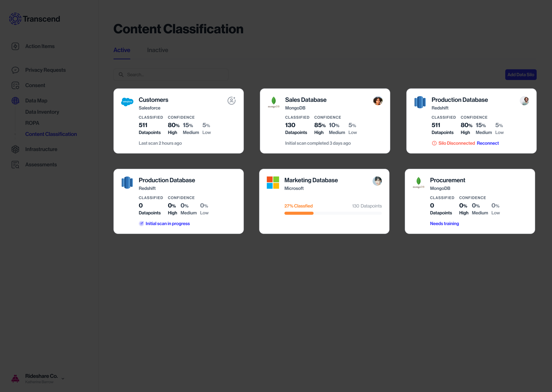Click the Salesforce logo on Customers card
This screenshot has height=392, width=552.
pyautogui.click(x=127, y=102)
